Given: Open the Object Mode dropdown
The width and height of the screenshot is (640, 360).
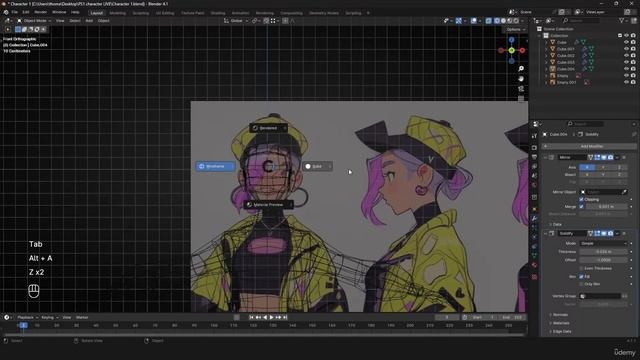Looking at the screenshot, I should click(34, 21).
